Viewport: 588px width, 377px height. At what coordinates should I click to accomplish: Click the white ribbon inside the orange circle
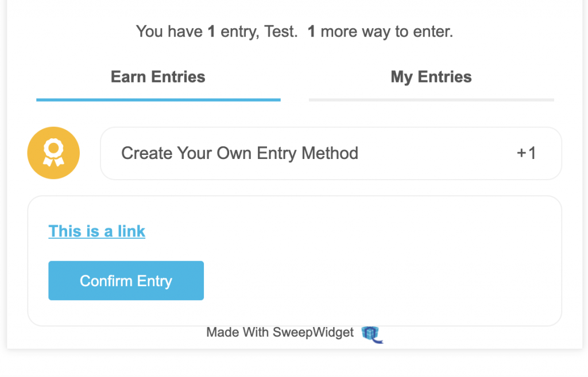[x=53, y=153]
